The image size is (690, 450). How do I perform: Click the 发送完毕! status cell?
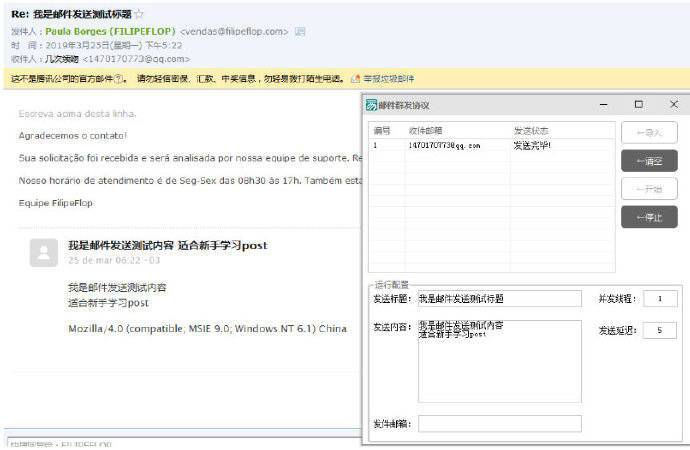point(532,145)
